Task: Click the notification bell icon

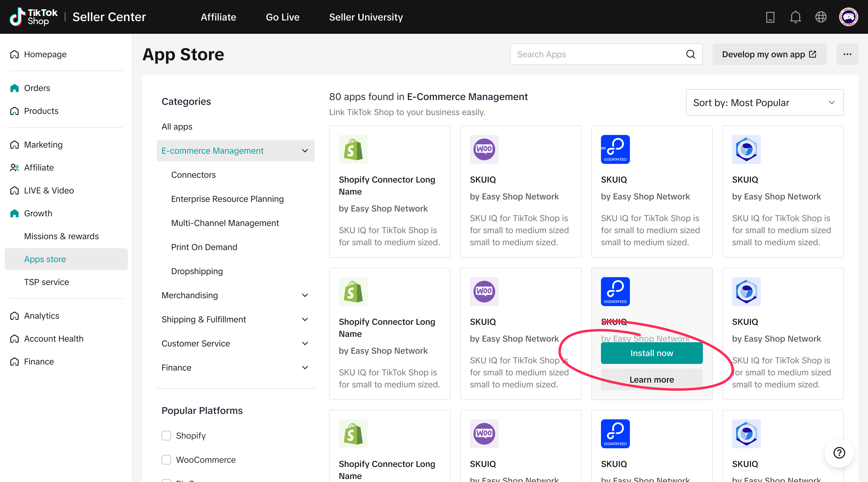Action: [x=795, y=17]
